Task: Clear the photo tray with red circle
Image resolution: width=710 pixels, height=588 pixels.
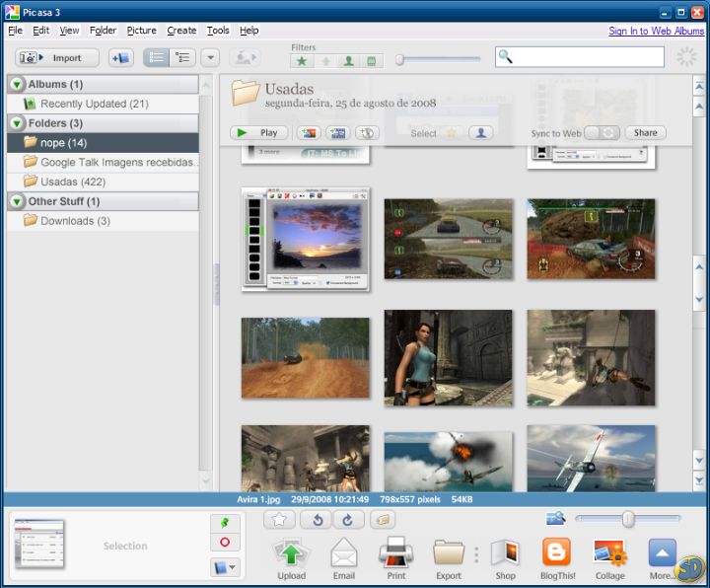Action: (x=225, y=543)
